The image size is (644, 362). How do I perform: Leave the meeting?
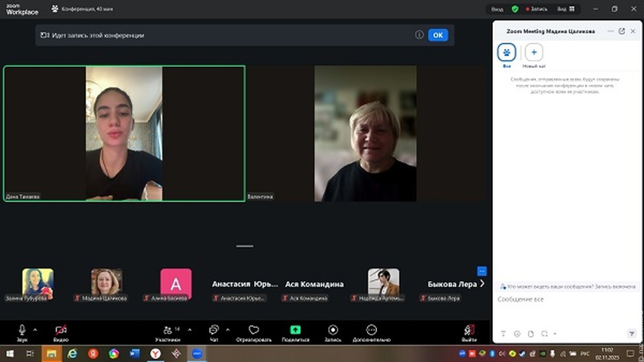point(469,330)
